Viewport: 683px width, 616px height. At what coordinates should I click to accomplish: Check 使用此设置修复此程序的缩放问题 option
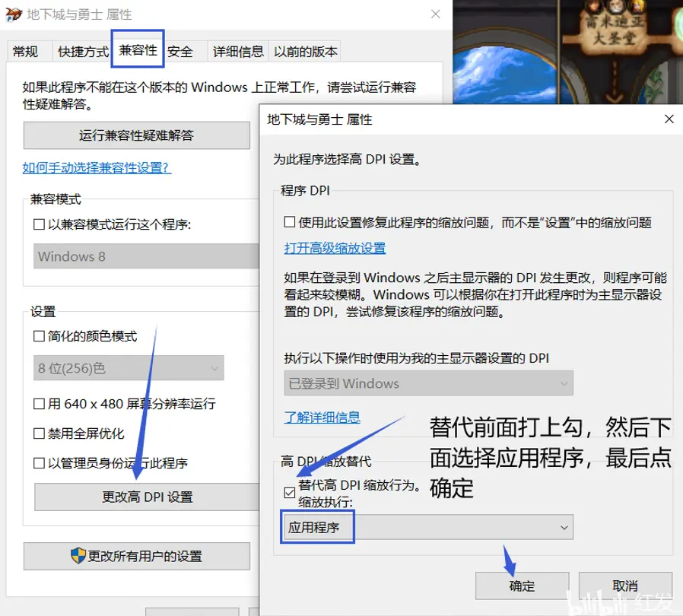coord(290,222)
